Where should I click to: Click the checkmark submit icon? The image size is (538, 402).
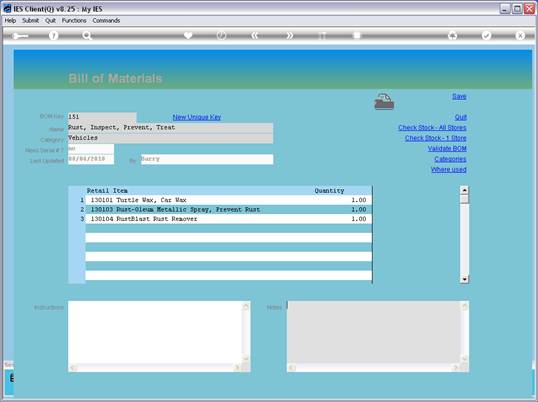(486, 35)
